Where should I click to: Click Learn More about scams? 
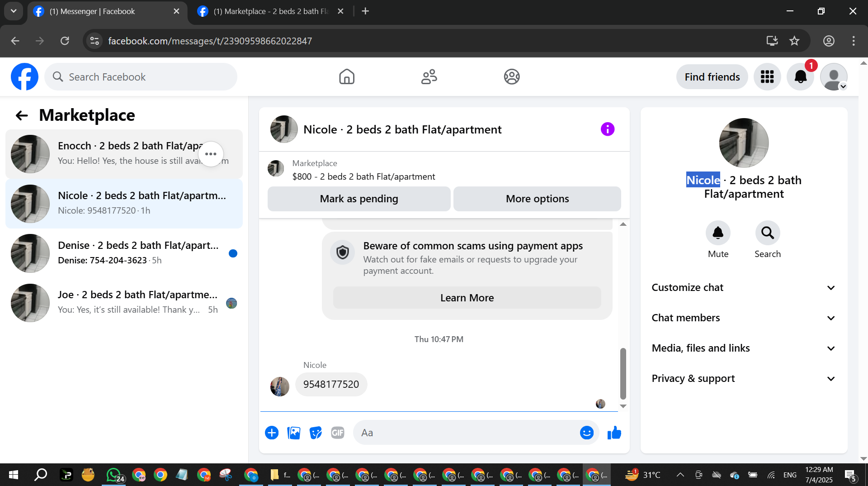(467, 298)
